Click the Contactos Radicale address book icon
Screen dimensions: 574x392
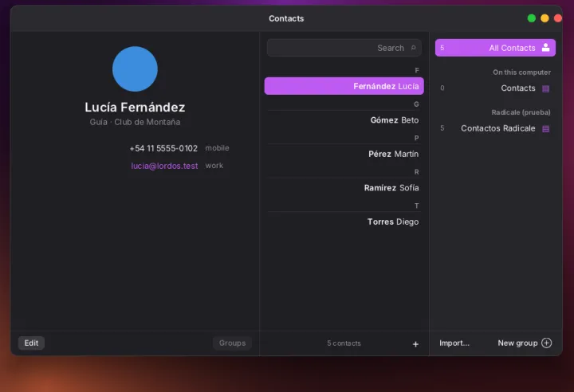click(x=545, y=128)
